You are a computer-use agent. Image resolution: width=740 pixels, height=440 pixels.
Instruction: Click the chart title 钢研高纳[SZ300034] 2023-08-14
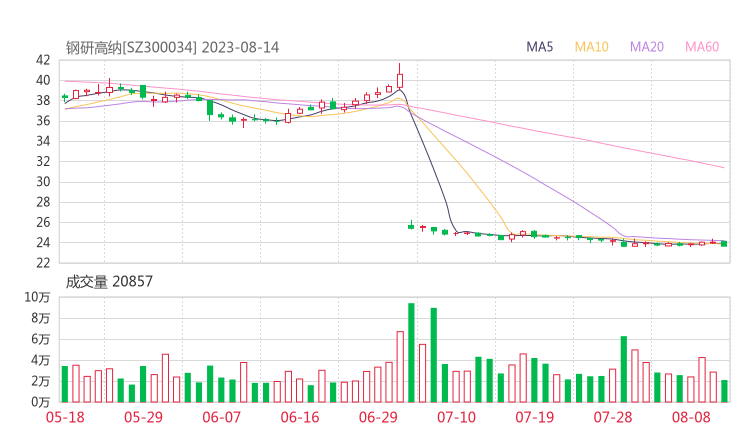click(x=172, y=47)
